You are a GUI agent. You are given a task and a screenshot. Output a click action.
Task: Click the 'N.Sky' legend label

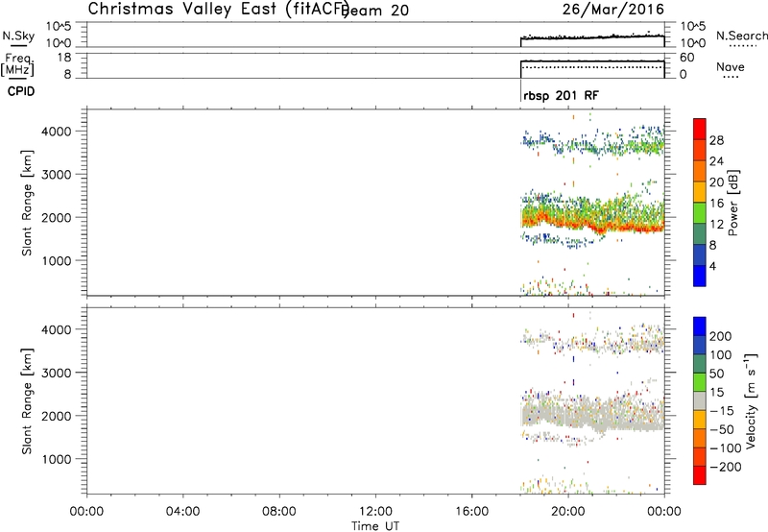pyautogui.click(x=18, y=36)
